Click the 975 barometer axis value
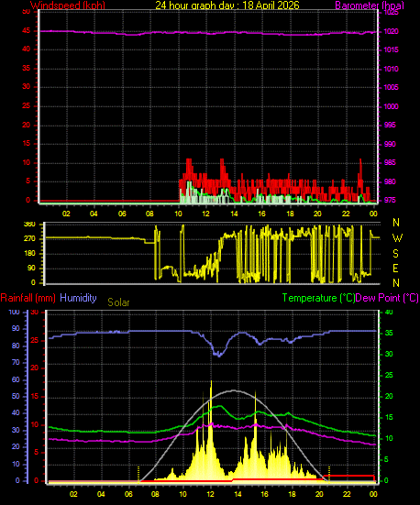The width and height of the screenshot is (420, 505). pyautogui.click(x=390, y=201)
